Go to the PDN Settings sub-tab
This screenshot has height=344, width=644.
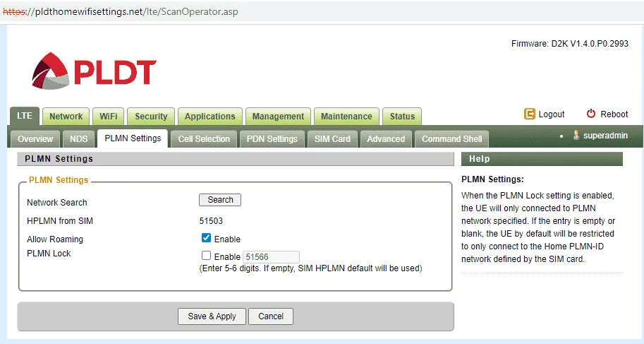(x=272, y=139)
